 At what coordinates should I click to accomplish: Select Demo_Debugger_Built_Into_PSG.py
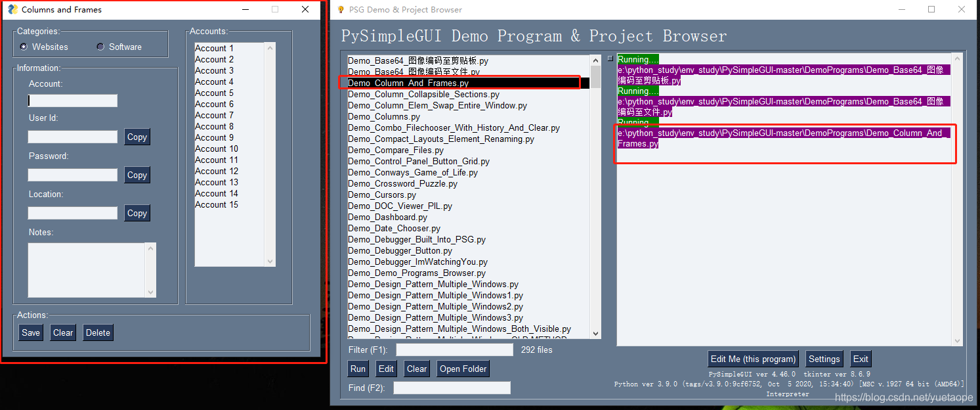click(468, 239)
